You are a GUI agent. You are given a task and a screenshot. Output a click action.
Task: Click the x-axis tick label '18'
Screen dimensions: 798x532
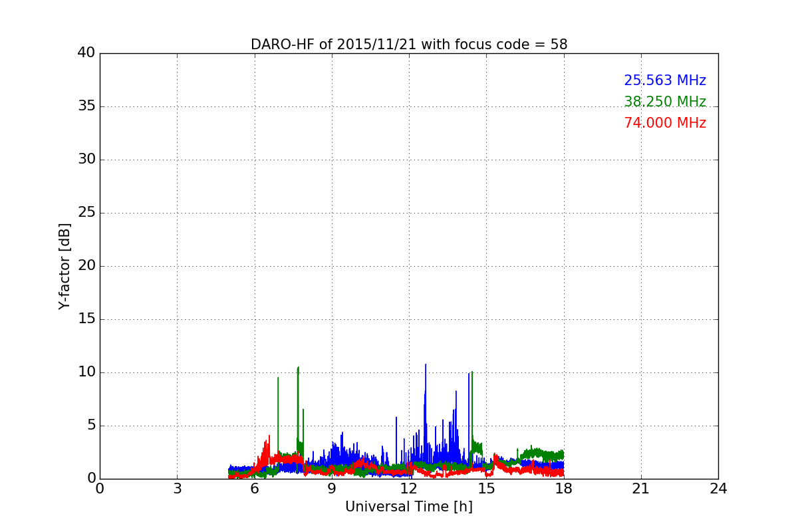(x=564, y=488)
